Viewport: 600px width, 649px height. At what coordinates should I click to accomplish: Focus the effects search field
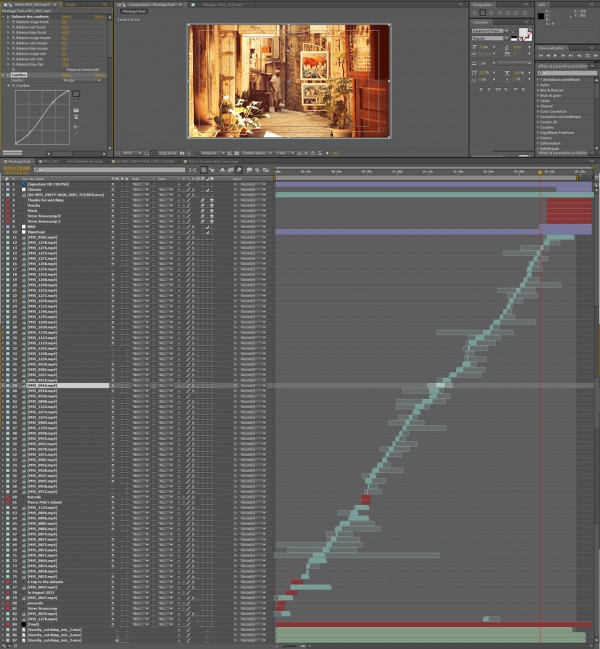(x=567, y=73)
